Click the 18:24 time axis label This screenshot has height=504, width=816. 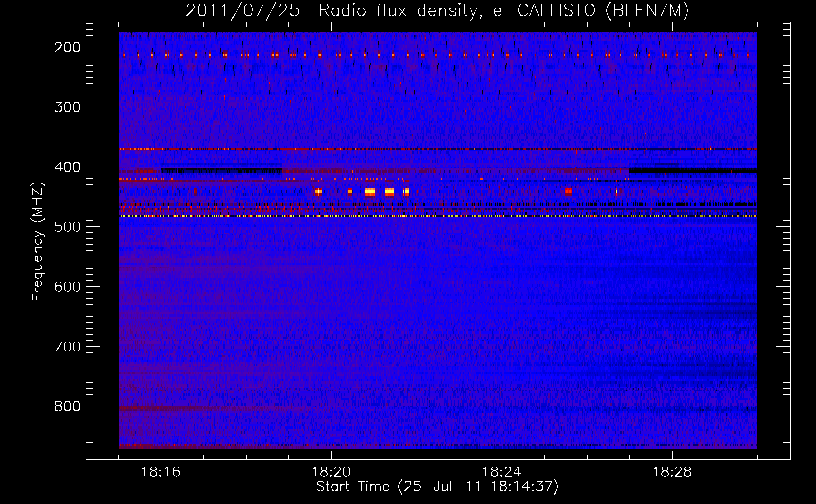[x=502, y=472]
